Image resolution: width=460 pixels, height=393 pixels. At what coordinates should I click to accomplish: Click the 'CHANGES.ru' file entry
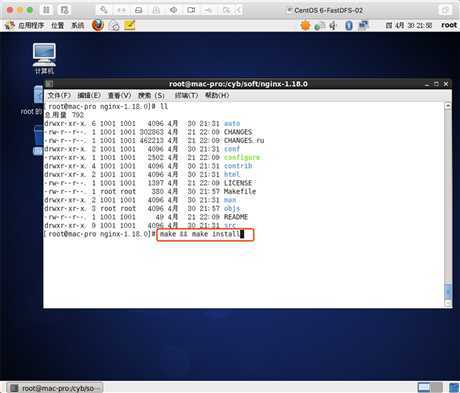click(x=244, y=140)
